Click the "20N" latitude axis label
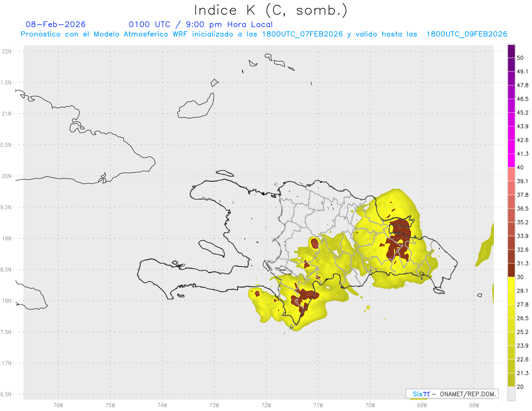532x411 pixels. 7,176
